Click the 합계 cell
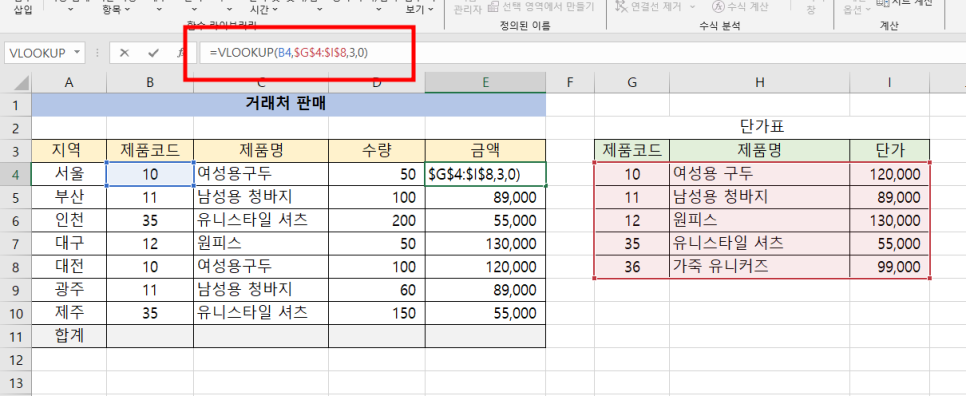The height and width of the screenshot is (396, 966). 68,336
